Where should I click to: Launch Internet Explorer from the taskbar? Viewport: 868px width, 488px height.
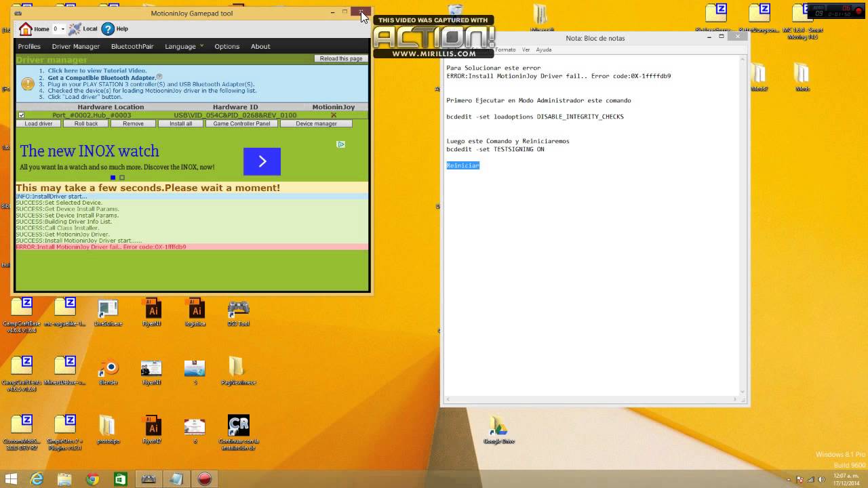(x=37, y=479)
